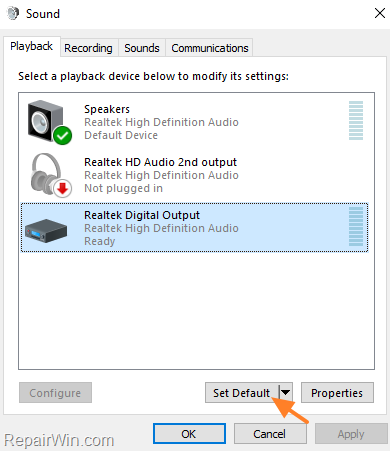Confirm with the OK button
This screenshot has height=451, width=390.
coord(189,434)
